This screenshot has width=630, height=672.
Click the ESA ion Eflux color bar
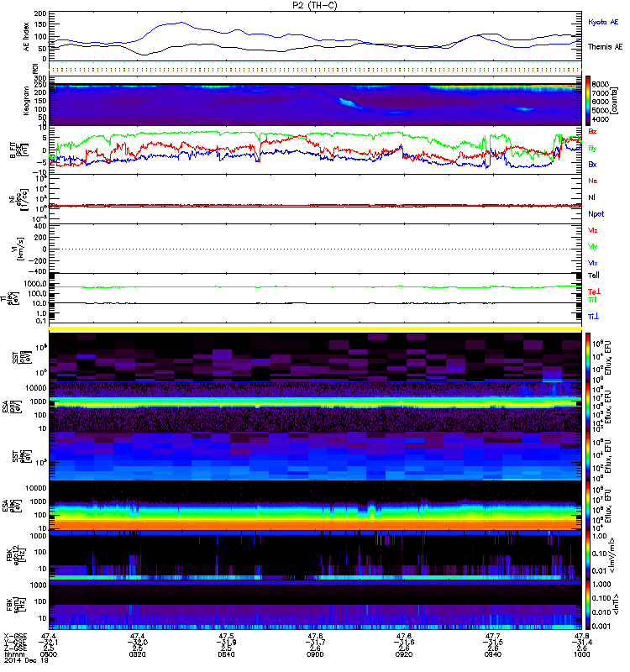click(x=588, y=407)
